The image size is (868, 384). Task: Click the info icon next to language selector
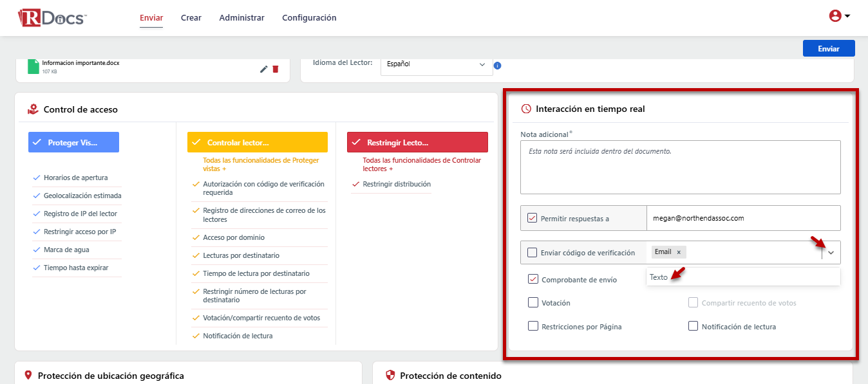497,66
